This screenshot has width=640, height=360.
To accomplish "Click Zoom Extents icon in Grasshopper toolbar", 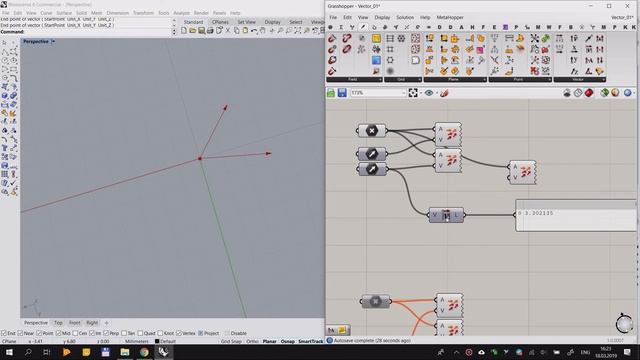I will (x=413, y=93).
